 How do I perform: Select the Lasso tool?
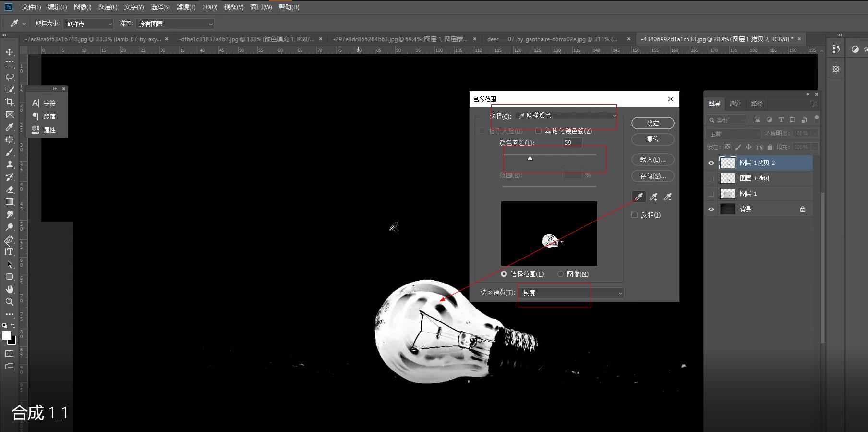(10, 77)
